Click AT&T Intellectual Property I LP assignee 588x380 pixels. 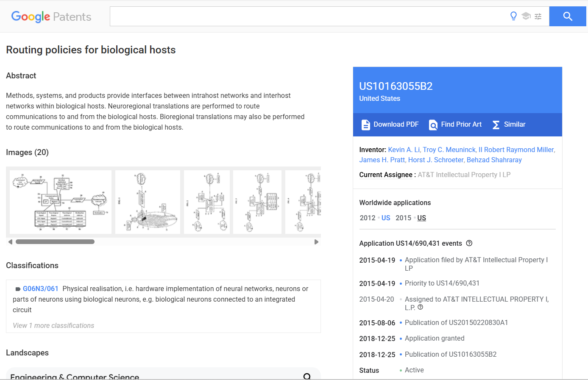[464, 175]
